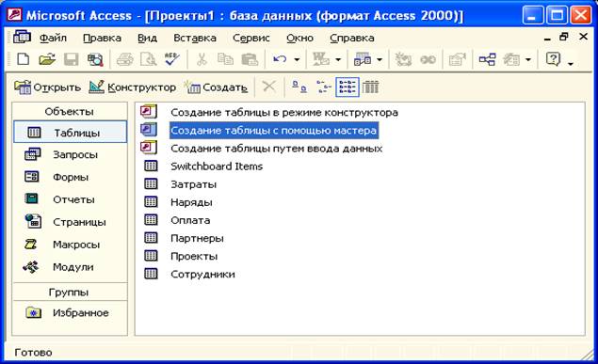The width and height of the screenshot is (598, 364).
Task: Select the Партнеры table
Action: click(197, 238)
